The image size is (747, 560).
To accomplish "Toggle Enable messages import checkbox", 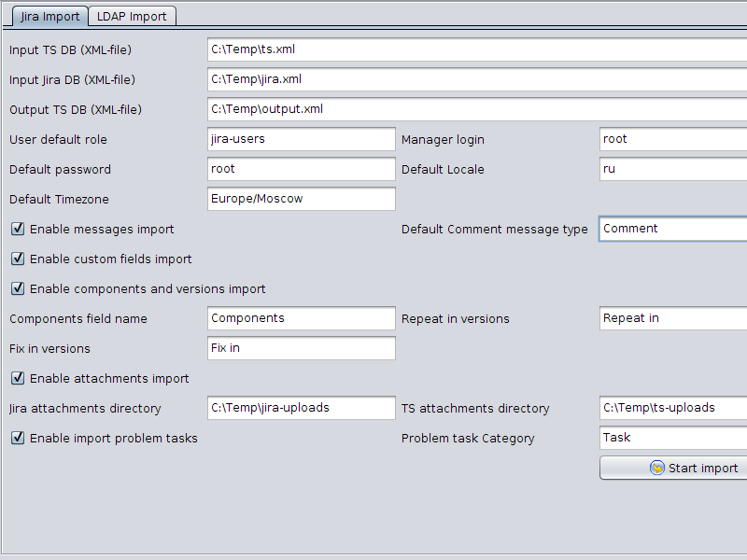I will (x=18, y=229).
